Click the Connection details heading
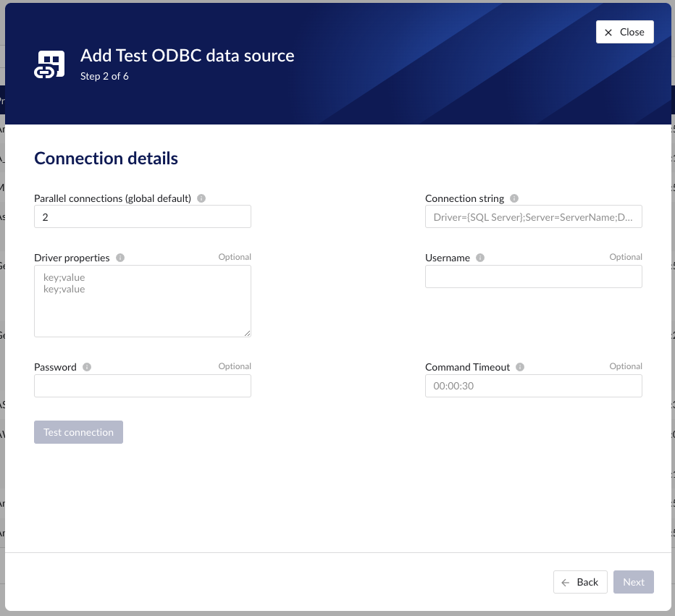675x616 pixels. [106, 159]
